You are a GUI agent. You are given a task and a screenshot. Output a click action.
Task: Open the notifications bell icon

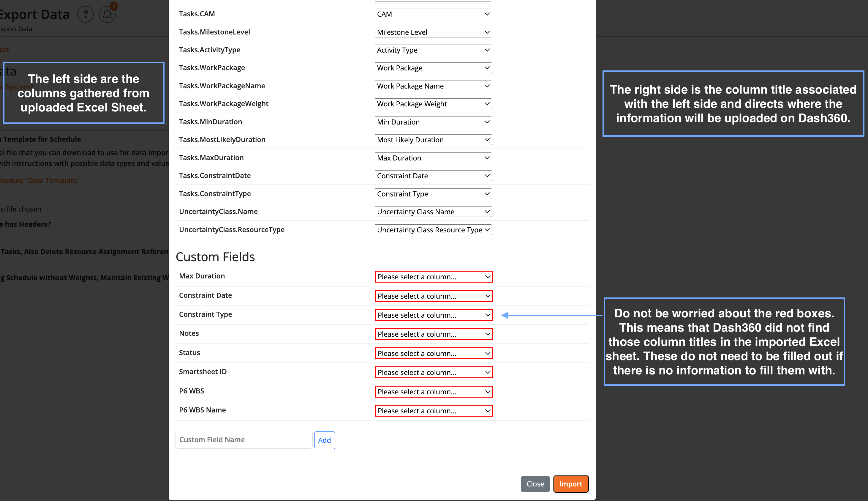pyautogui.click(x=107, y=15)
